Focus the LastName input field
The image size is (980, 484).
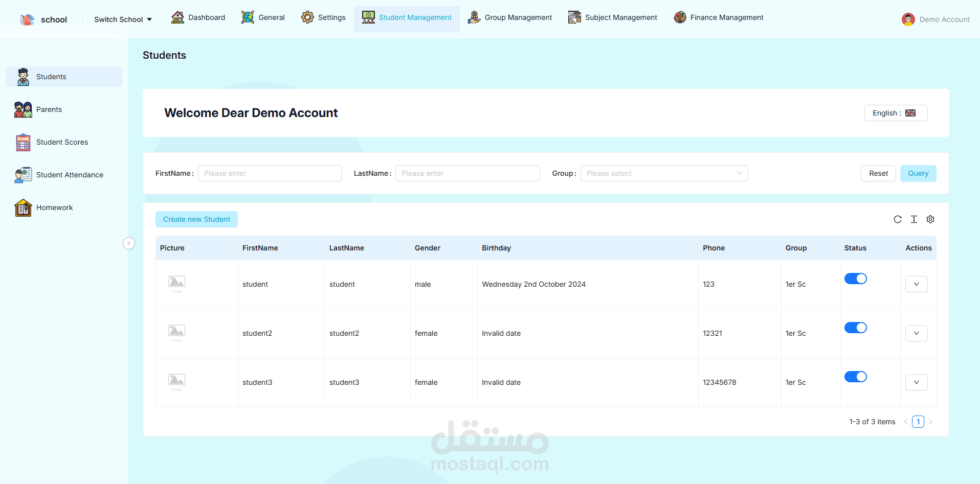pos(467,173)
